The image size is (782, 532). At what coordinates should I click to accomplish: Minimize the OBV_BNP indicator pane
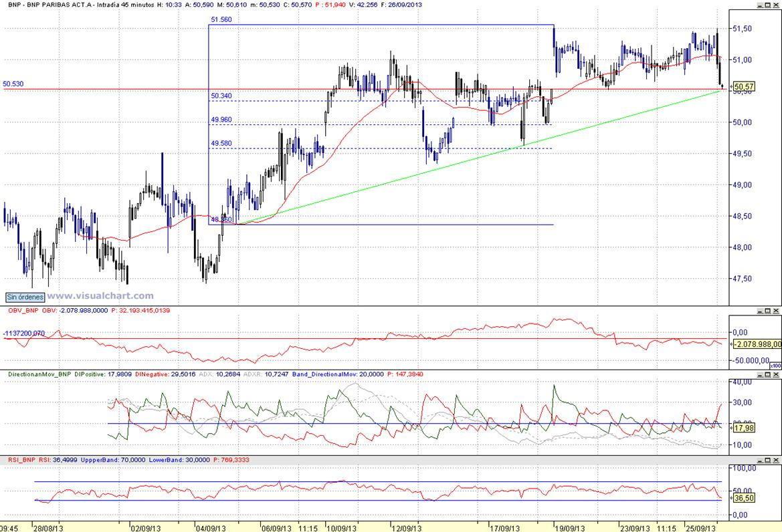click(759, 311)
